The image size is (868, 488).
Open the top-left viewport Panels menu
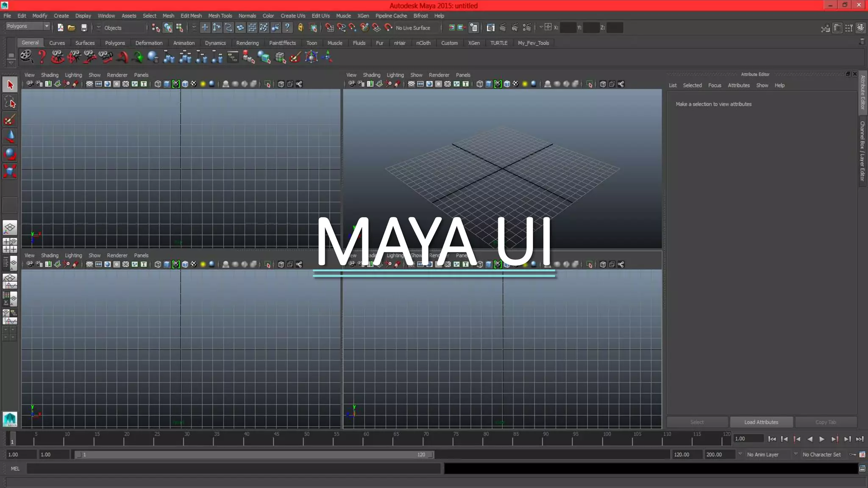click(x=141, y=75)
